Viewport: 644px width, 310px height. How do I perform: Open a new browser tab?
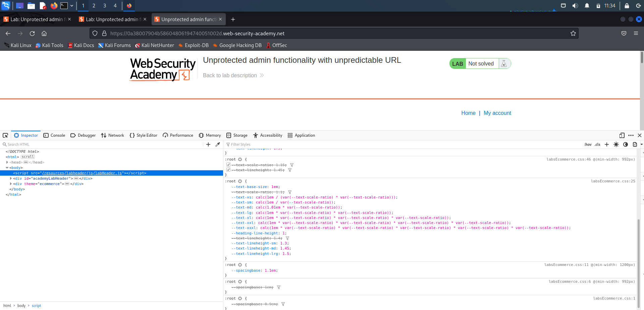pyautogui.click(x=233, y=19)
